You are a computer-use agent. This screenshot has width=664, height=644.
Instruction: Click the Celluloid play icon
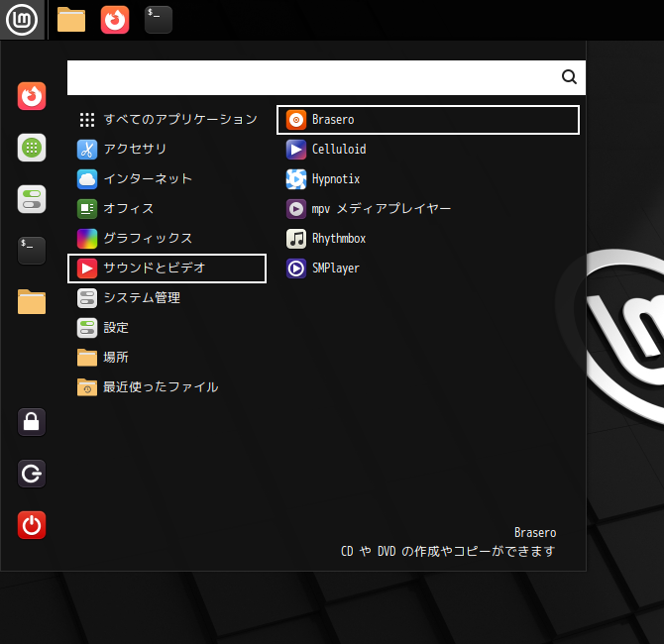tap(296, 150)
